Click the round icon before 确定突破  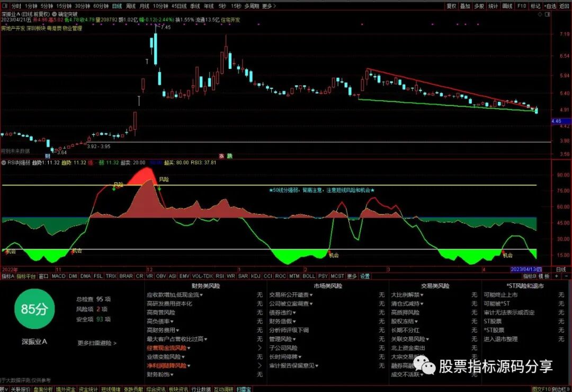(54, 14)
